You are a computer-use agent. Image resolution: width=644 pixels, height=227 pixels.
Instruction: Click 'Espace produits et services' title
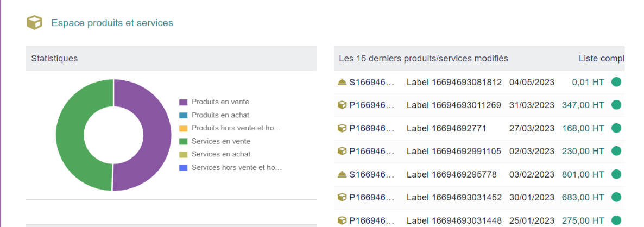(112, 23)
